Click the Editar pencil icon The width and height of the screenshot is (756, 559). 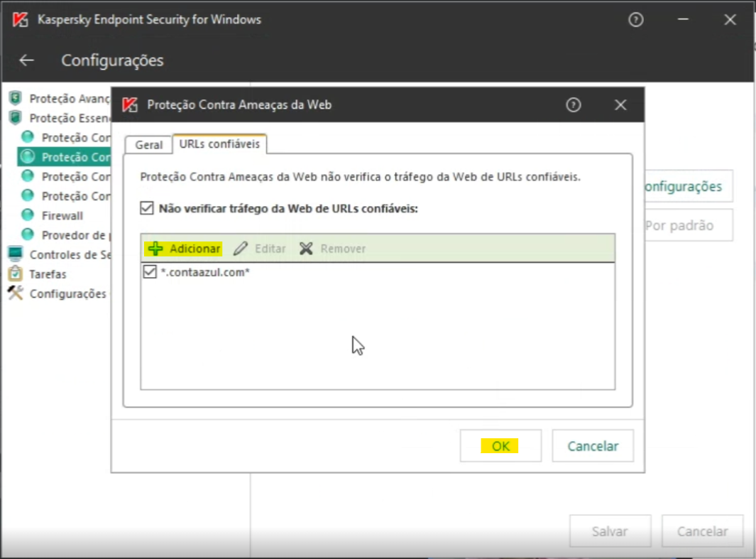[240, 249]
